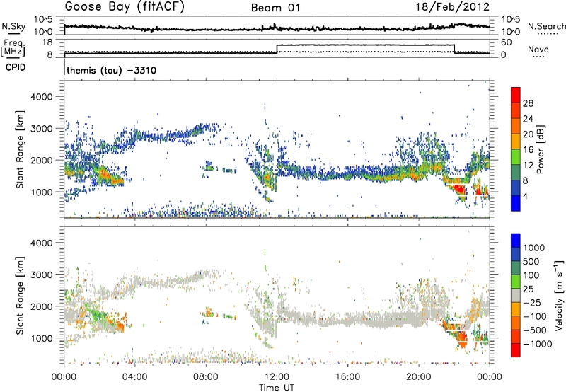The height and width of the screenshot is (392, 566).
Task: Pick the grey segment of Velocity color bar
Action: [x=516, y=296]
